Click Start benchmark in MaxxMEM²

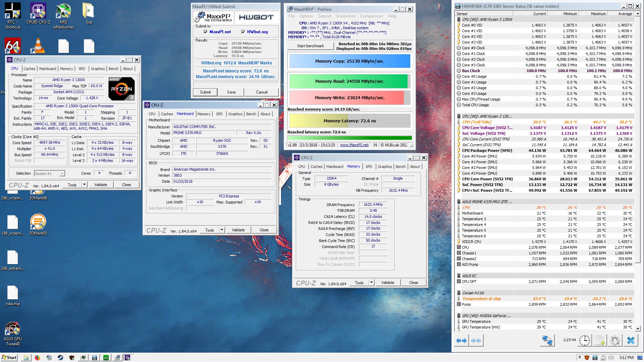310,46
